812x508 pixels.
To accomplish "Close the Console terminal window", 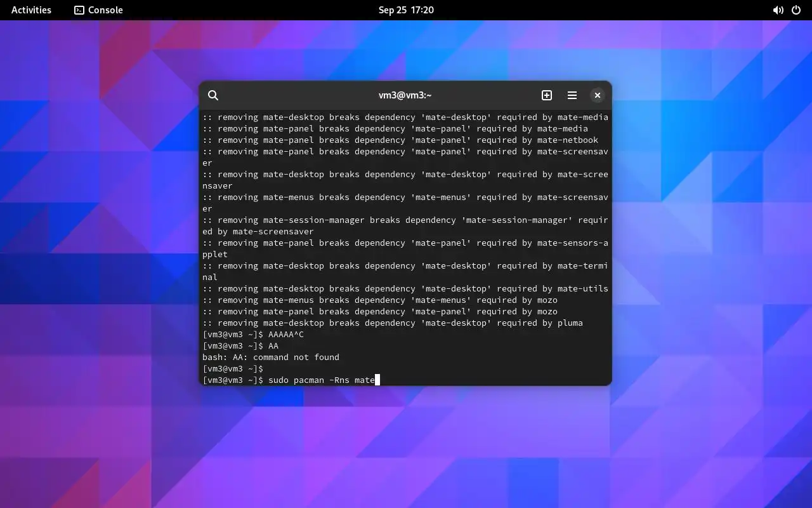I will 597,95.
